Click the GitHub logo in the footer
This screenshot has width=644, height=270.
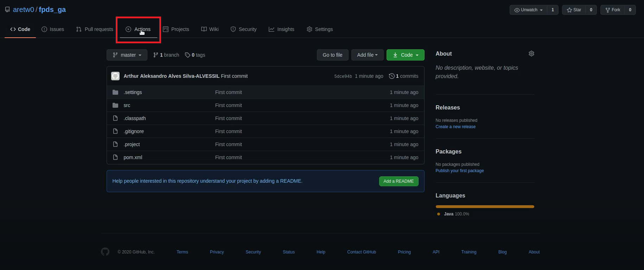[x=105, y=252]
